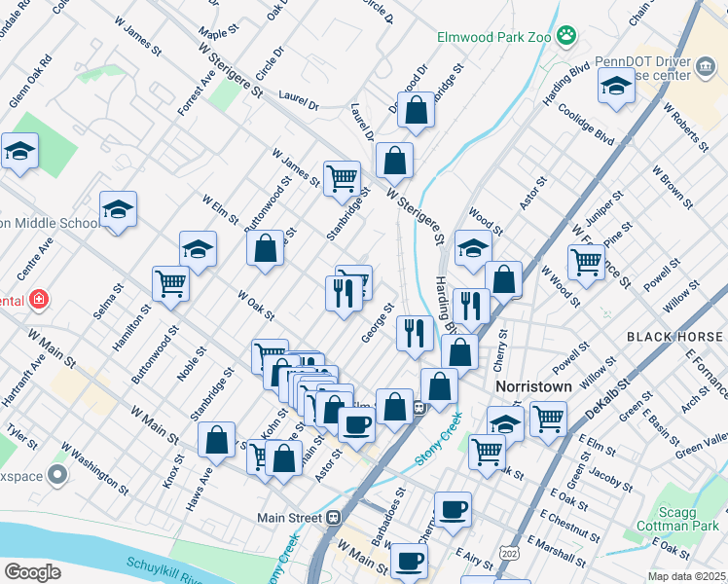Open the shopping bag marker beside Elm Street station icon
Image resolution: width=728 pixels, height=584 pixels.
394,408
